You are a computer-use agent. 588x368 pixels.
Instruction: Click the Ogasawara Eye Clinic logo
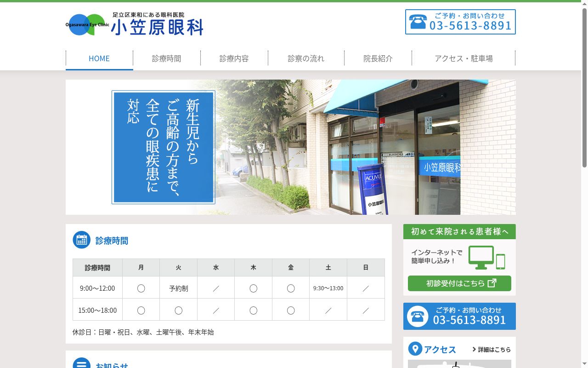pos(87,24)
